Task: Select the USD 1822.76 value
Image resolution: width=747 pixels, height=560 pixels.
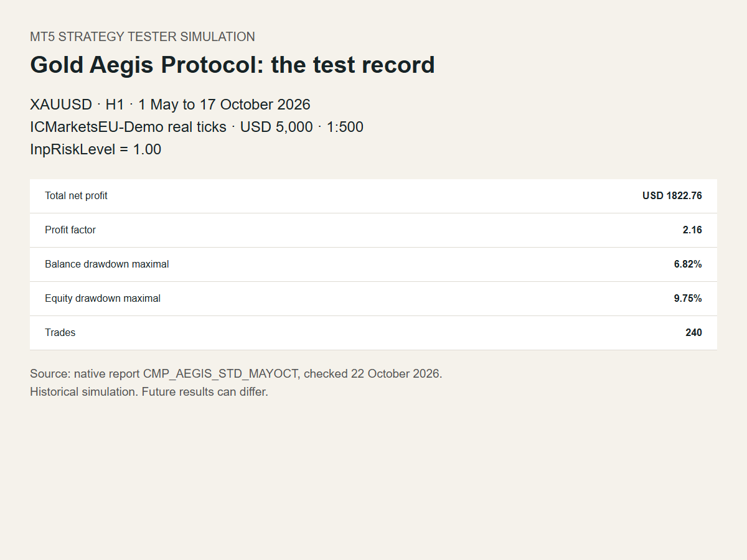Action: [672, 196]
